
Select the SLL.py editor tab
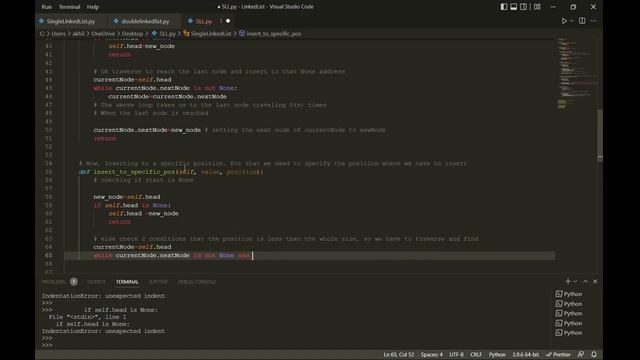pos(203,21)
